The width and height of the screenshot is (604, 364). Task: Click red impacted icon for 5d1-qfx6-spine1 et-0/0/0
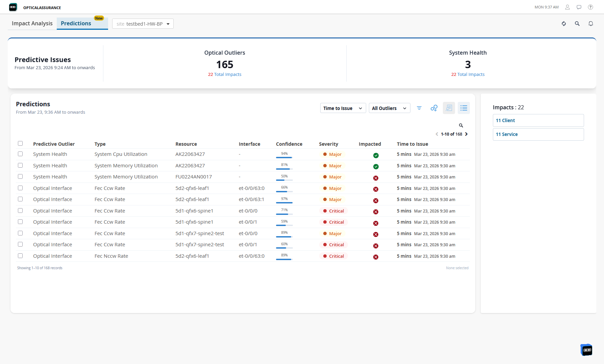tap(376, 212)
